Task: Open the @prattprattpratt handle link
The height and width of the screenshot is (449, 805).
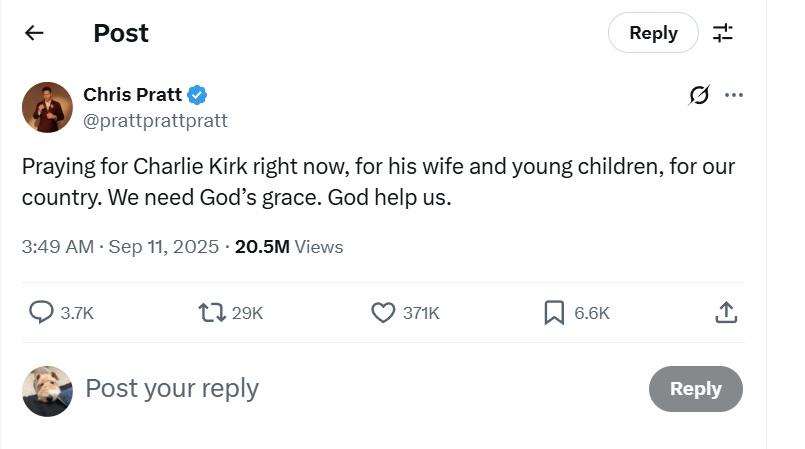Action: pyautogui.click(x=155, y=121)
